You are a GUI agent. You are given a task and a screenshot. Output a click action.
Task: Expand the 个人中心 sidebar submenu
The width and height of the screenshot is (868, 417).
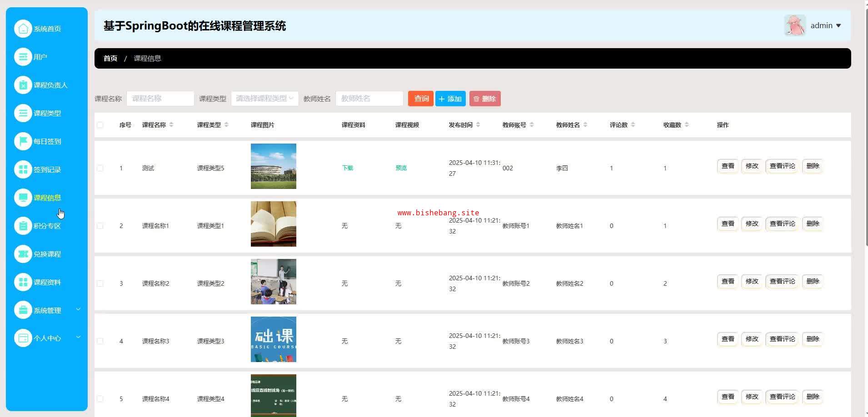coord(47,338)
